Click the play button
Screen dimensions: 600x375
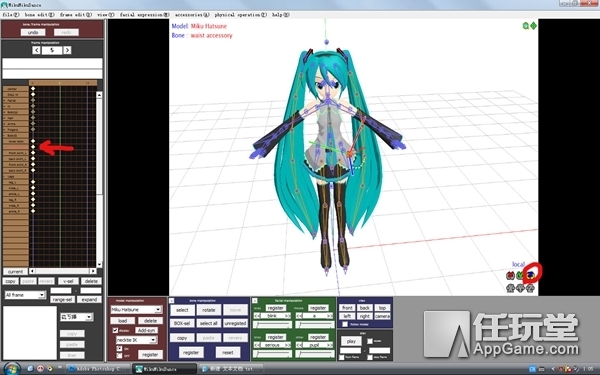click(x=351, y=341)
